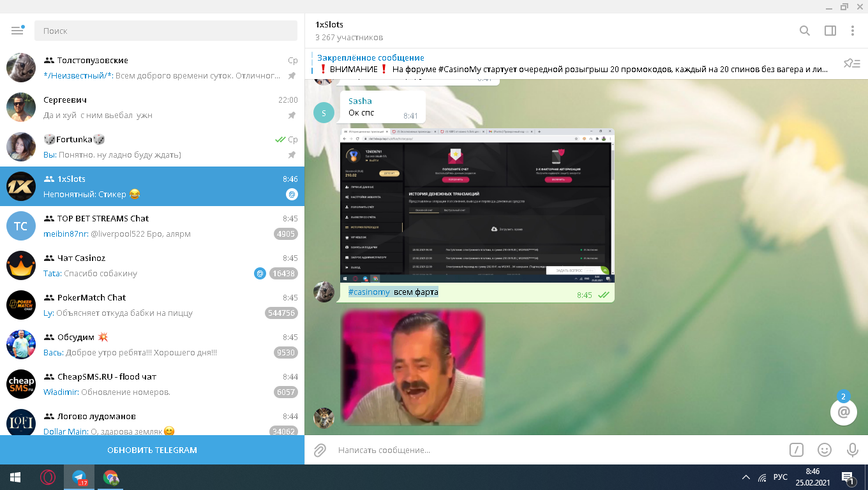Open the hamburger main menu
Viewport: 868px width, 490px height.
point(17,31)
